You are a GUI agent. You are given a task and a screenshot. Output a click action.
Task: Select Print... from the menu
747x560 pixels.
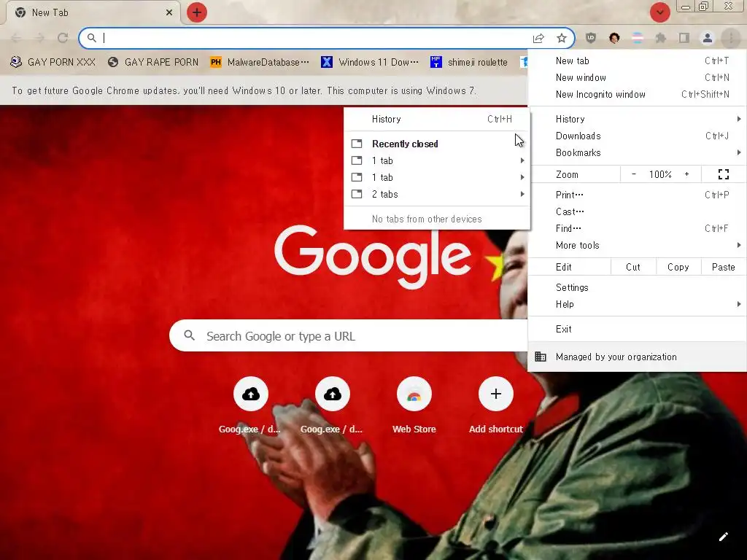637,195
